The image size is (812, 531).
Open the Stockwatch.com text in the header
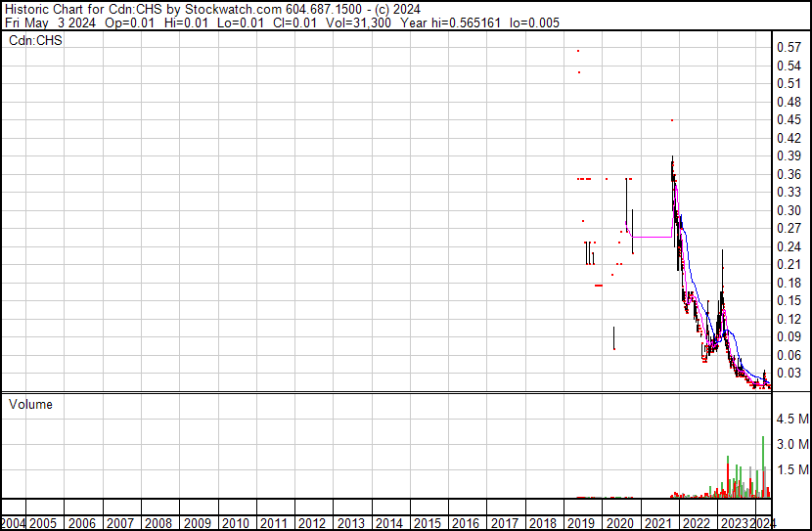coord(214,9)
